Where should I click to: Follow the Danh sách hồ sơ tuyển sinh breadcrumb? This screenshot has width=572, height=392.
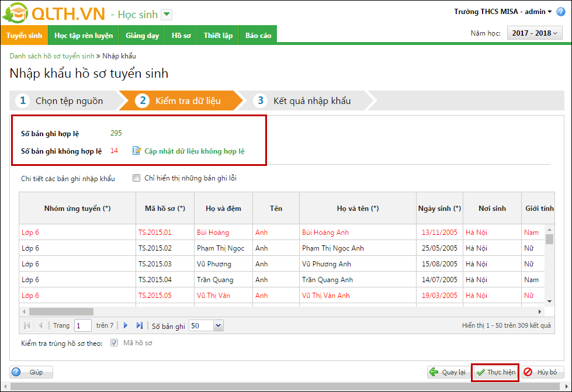coord(51,56)
